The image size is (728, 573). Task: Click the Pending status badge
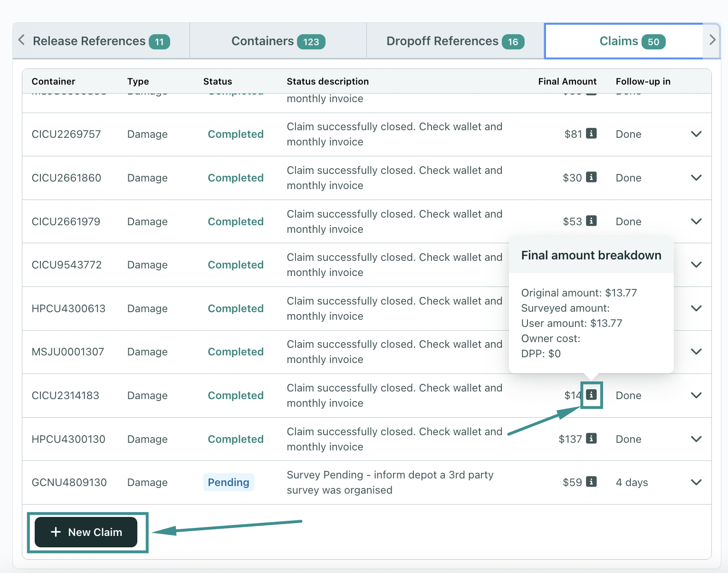click(x=228, y=482)
